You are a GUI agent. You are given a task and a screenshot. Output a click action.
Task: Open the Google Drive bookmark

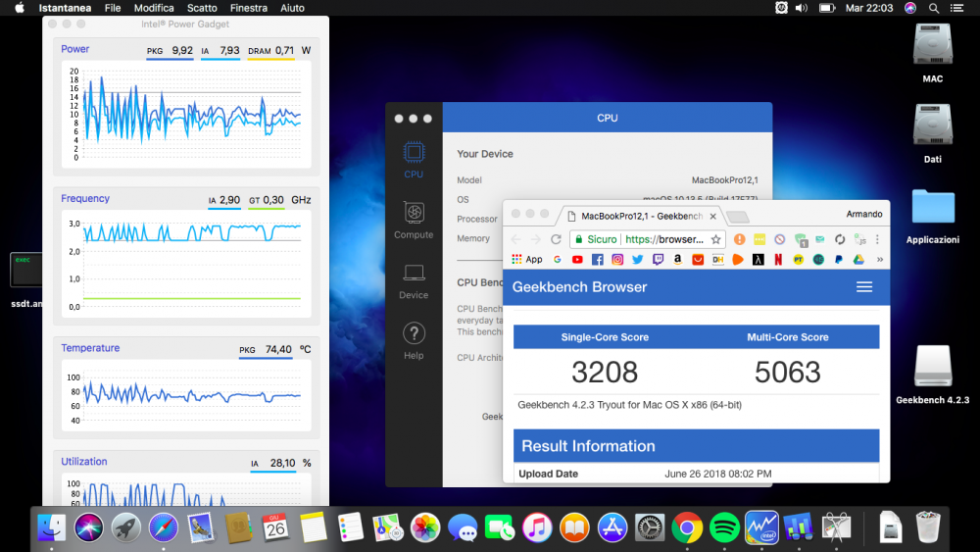(x=858, y=260)
